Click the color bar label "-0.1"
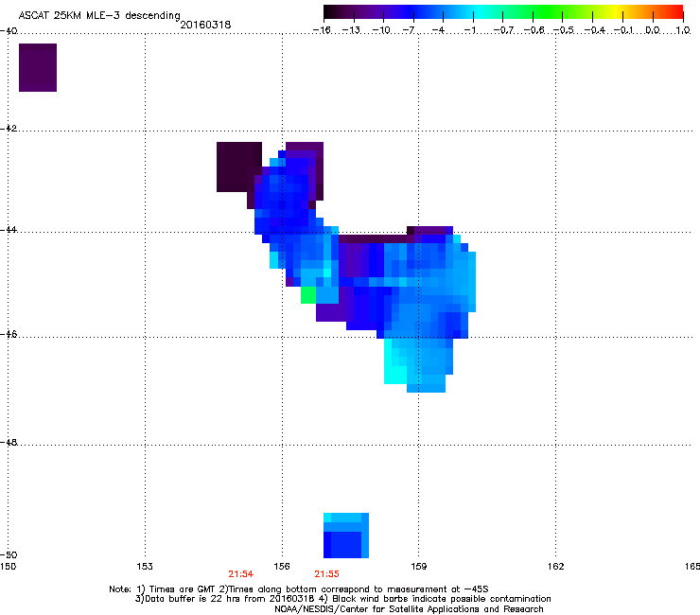Screen dimensions: 700x615 pos(623,30)
